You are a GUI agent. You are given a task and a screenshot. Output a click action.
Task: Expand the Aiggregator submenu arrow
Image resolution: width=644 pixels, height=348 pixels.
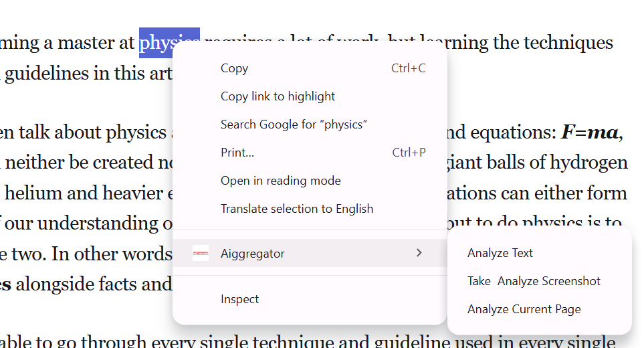pos(419,253)
